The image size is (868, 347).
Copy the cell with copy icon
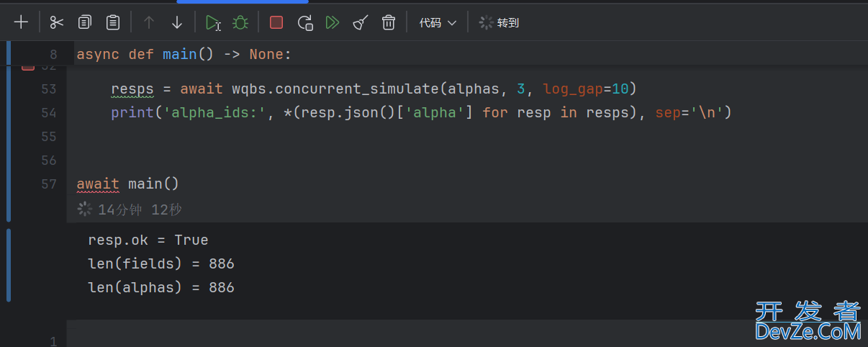coord(85,22)
